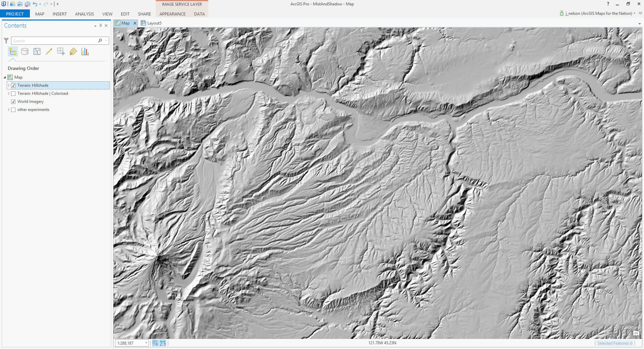Select List By Selection view
Viewport: 644px width, 349px height.
pyautogui.click(x=37, y=51)
